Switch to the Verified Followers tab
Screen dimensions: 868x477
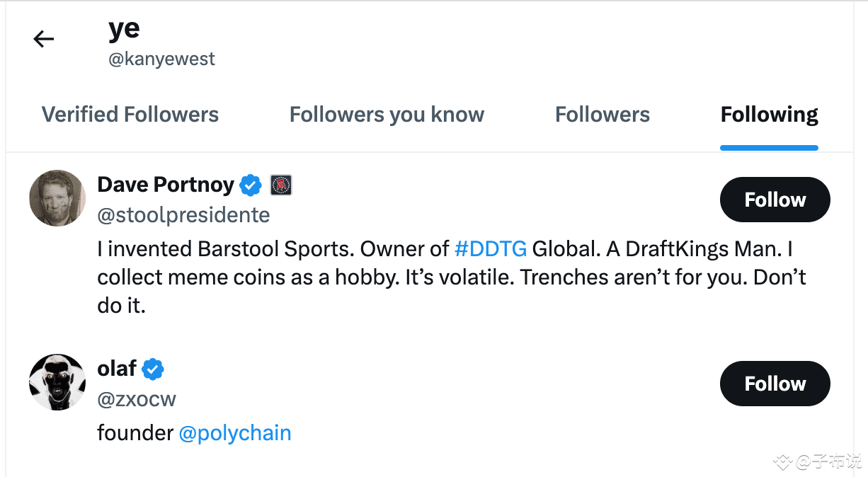(x=130, y=114)
